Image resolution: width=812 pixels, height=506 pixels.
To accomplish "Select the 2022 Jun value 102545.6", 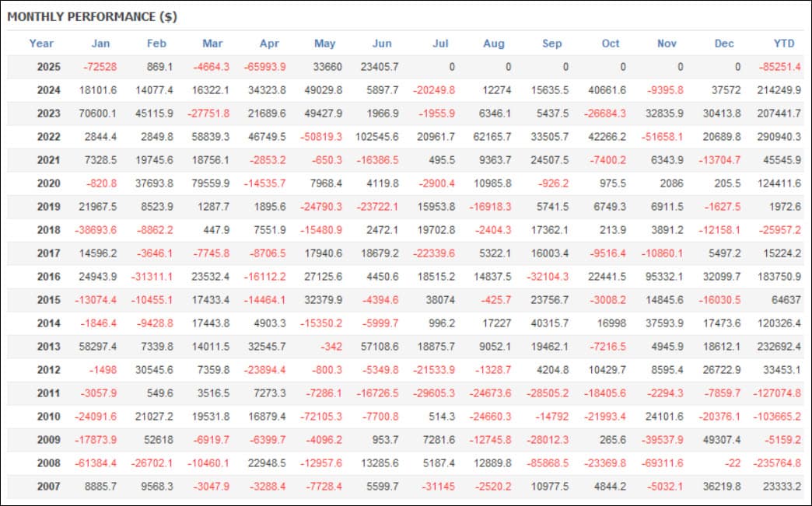I will point(377,137).
